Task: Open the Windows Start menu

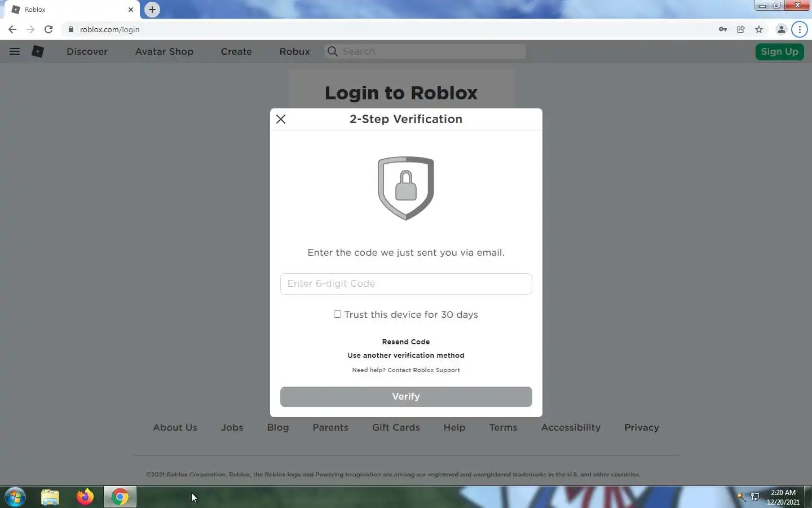Action: coord(15,497)
